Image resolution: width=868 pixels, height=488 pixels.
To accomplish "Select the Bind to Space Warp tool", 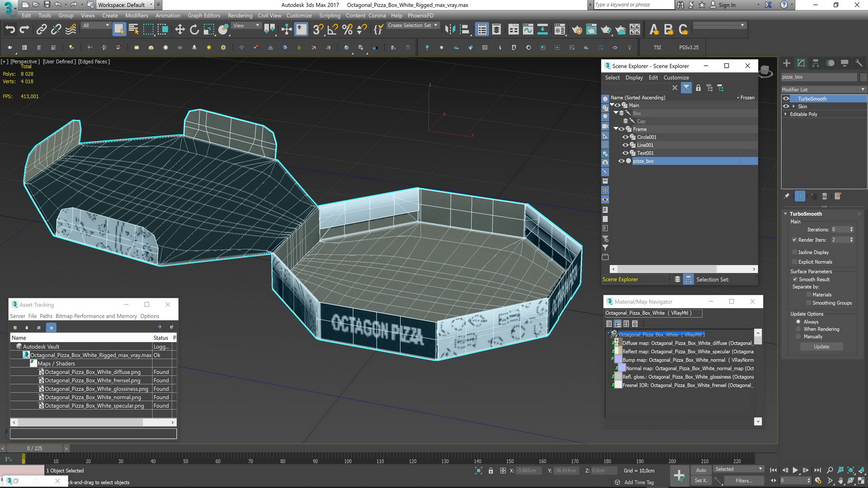I will [x=71, y=29].
